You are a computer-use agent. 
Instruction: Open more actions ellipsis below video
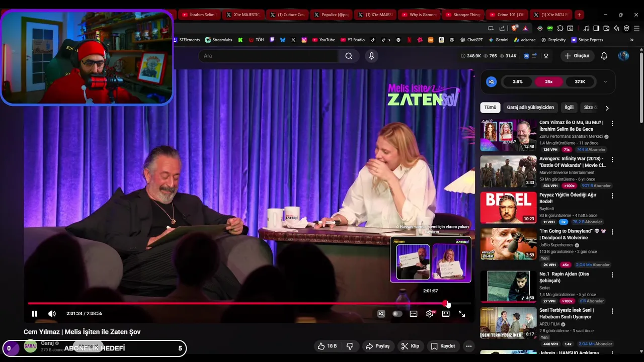pyautogui.click(x=469, y=346)
